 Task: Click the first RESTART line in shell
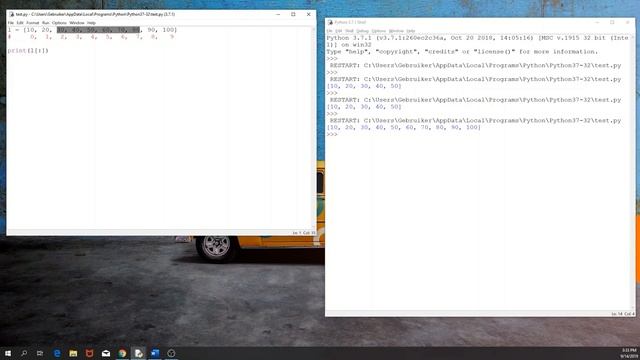tap(476, 65)
